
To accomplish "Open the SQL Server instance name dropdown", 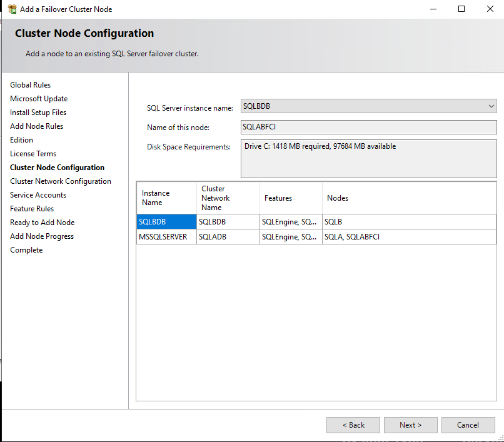I will click(368, 106).
